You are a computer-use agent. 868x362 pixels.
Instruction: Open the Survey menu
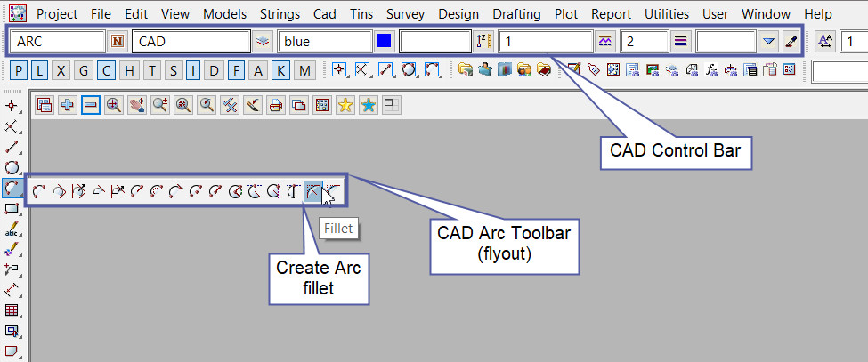[x=405, y=14]
